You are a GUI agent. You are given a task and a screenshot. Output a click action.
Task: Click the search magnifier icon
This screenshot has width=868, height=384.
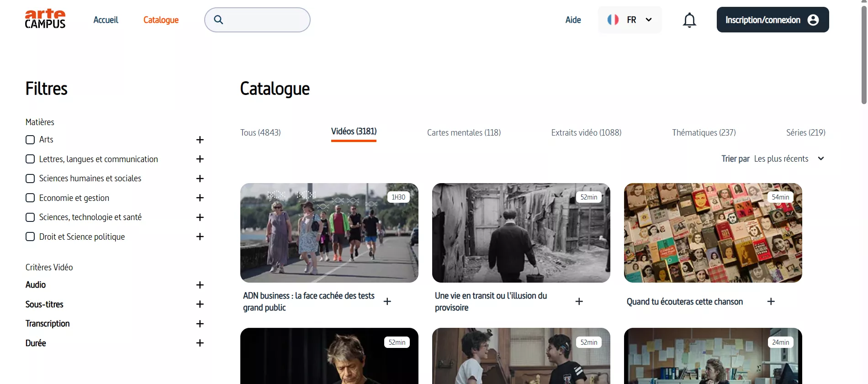pos(219,20)
